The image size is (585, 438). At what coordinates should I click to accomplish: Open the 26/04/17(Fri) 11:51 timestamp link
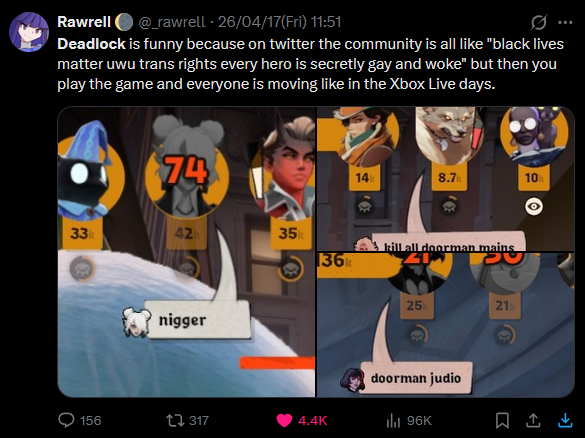tap(279, 22)
